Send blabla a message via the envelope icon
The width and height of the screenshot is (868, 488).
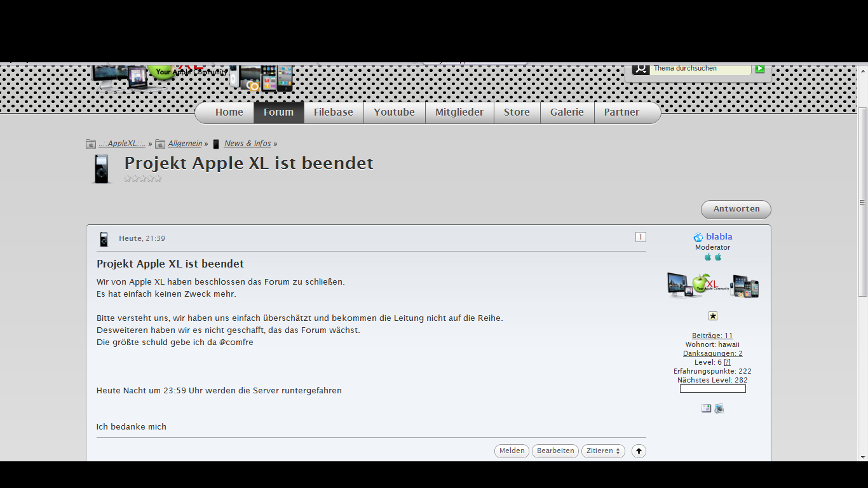tap(706, 409)
